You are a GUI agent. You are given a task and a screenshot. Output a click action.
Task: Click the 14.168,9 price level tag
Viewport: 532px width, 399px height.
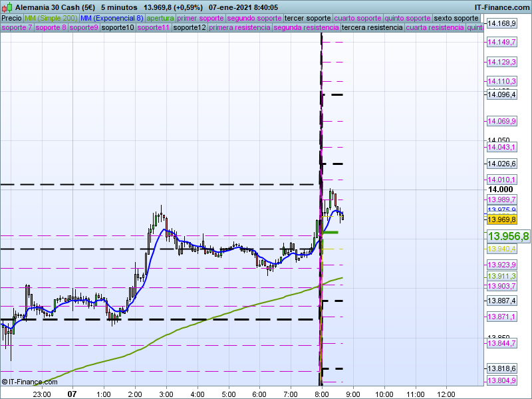(502, 23)
